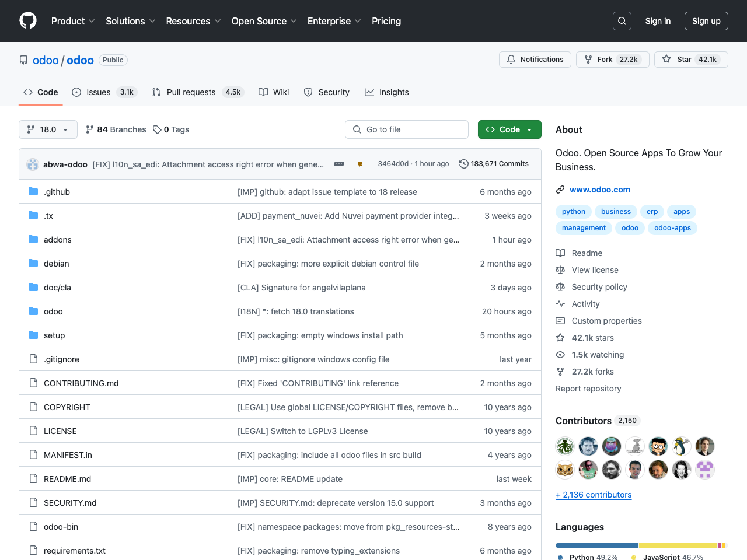Image resolution: width=747 pixels, height=560 pixels.
Task: Fork the repository via Fork 27.2k
Action: pyautogui.click(x=613, y=60)
